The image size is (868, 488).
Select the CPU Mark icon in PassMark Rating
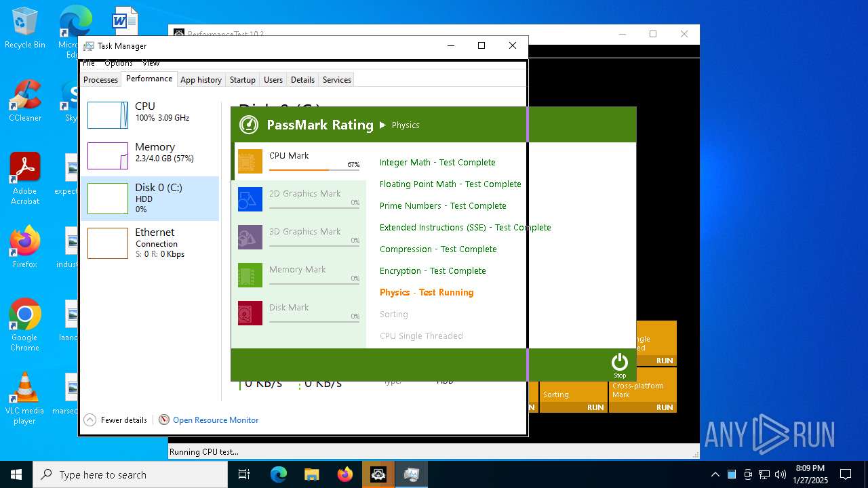[x=250, y=161]
